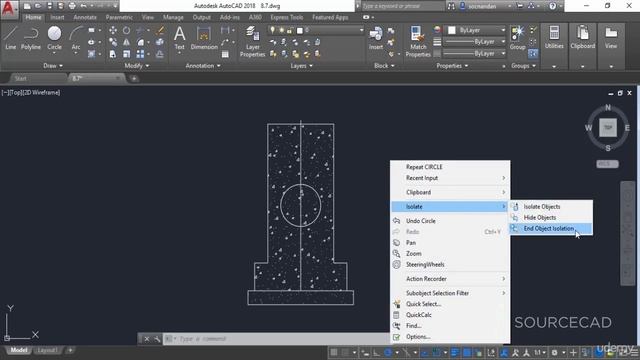Select Undo Circle in context menu
The height and width of the screenshot is (360, 640).
(450, 221)
